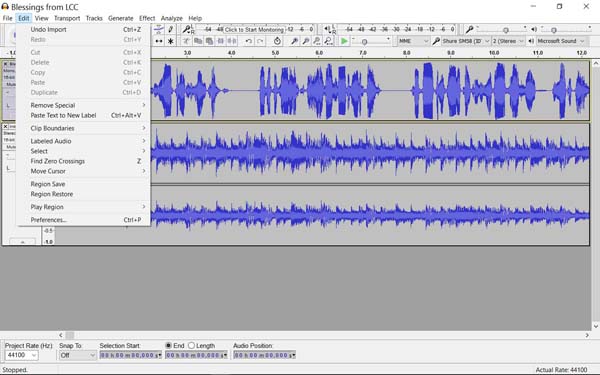Select the Draw (pencil) tool
Viewport: 600px width, 375px height.
[170, 29]
